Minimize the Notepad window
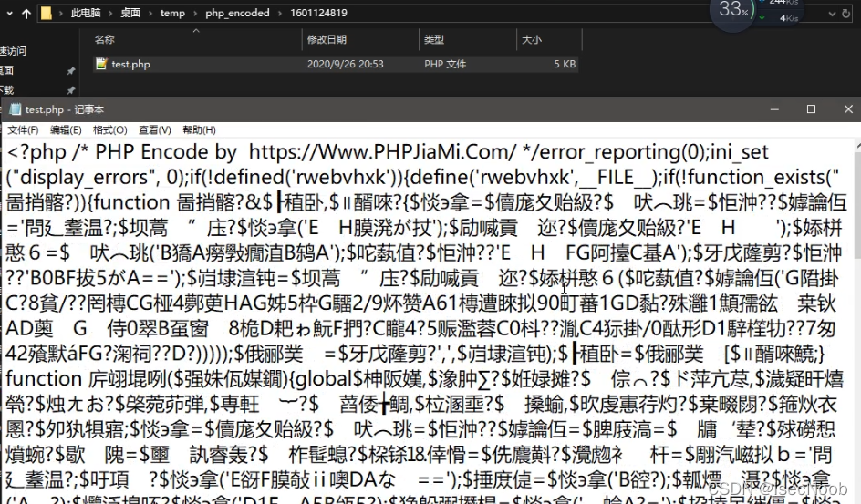The image size is (861, 504). click(774, 109)
